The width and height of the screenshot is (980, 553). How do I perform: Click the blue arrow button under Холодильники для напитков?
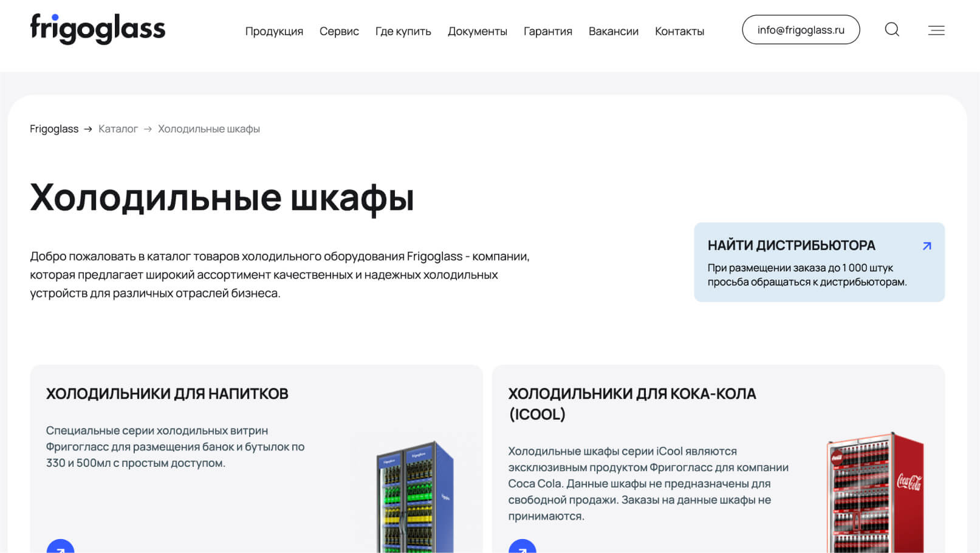tap(60, 546)
